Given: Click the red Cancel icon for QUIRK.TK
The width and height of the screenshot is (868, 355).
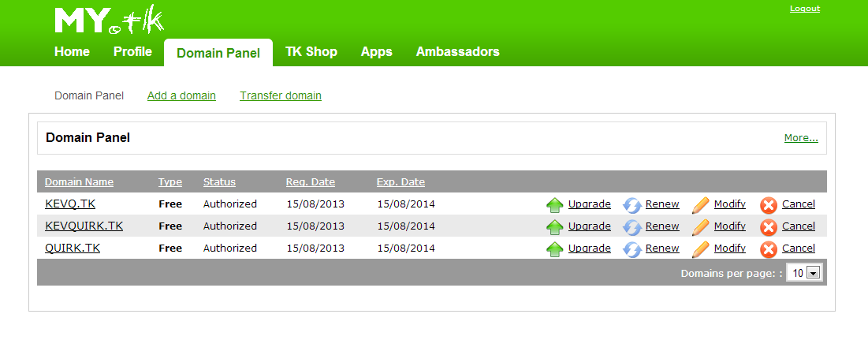Looking at the screenshot, I should [x=769, y=249].
